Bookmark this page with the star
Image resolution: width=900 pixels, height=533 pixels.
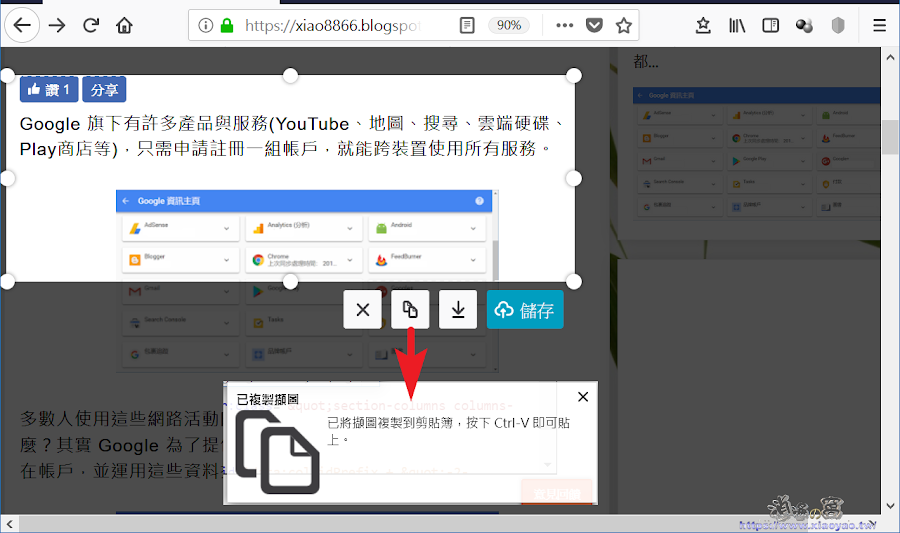pos(623,25)
